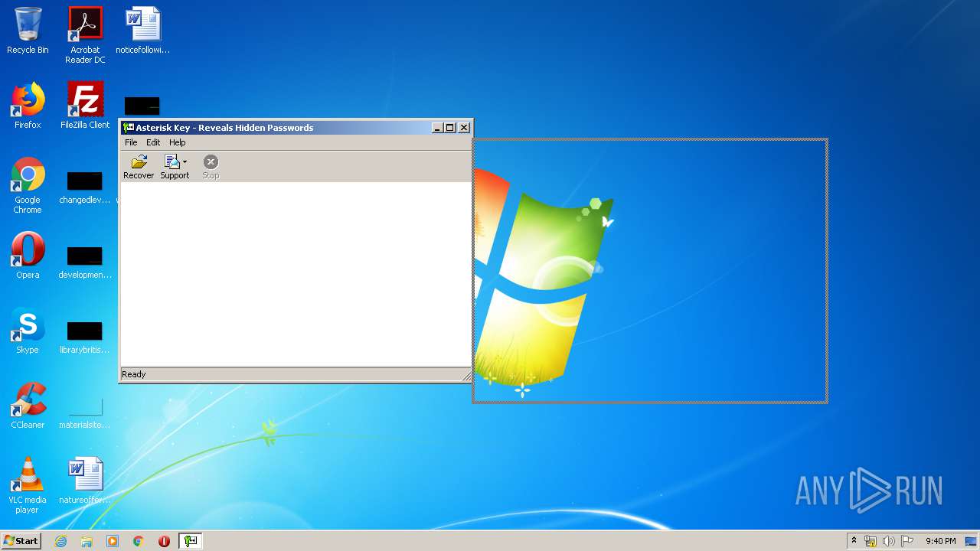The height and width of the screenshot is (551, 980).
Task: Open the Edit menu
Action: click(x=153, y=142)
